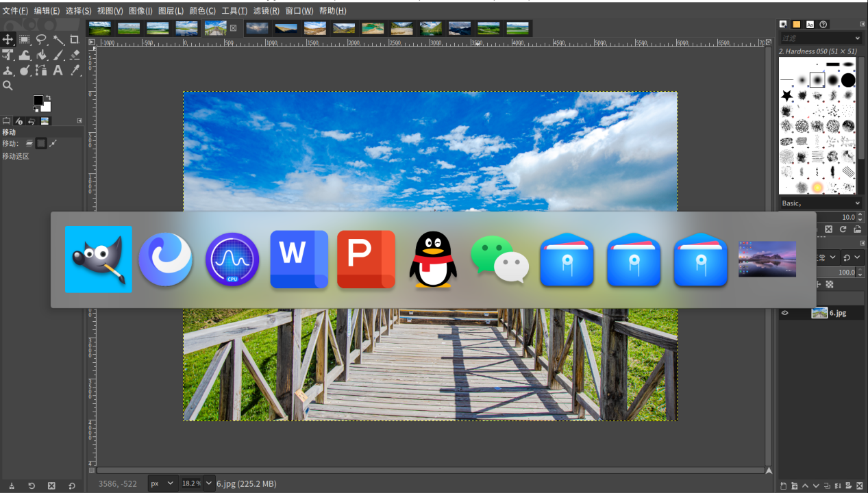The width and height of the screenshot is (868, 493).
Task: Open the 滤镜(R) menu
Action: pyautogui.click(x=266, y=11)
